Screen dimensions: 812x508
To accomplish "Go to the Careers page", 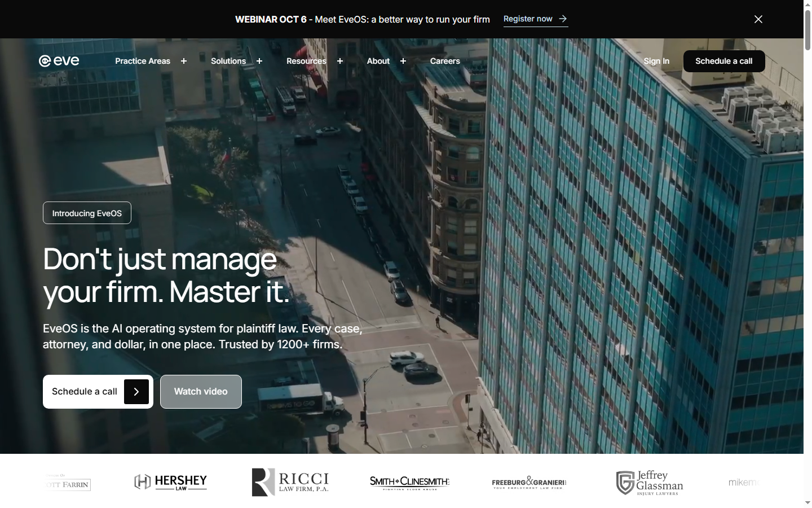I will click(445, 61).
